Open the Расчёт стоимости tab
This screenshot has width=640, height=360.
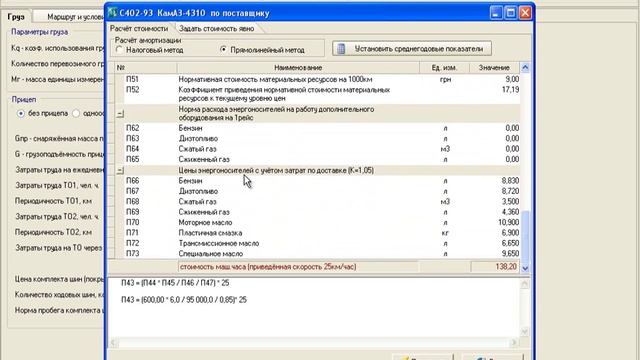pyautogui.click(x=139, y=29)
